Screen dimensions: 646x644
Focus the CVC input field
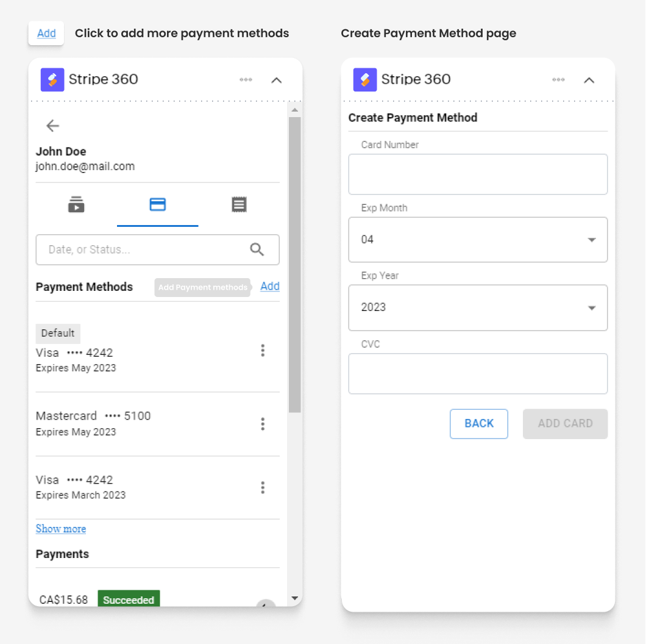click(478, 374)
